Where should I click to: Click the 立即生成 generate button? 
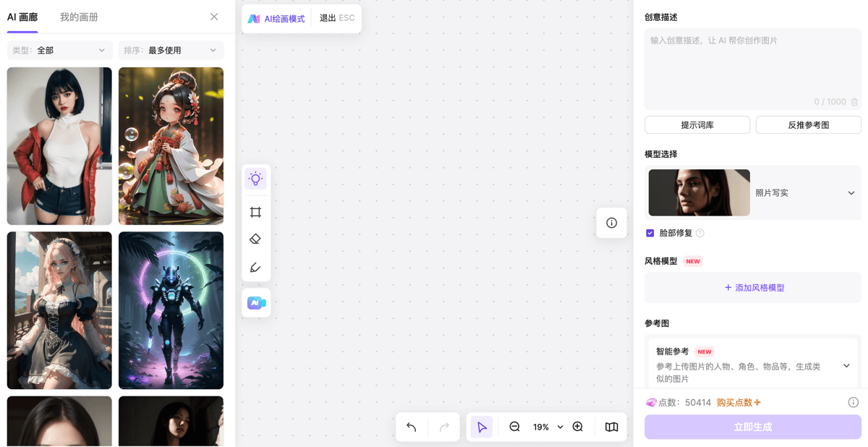coord(753,427)
